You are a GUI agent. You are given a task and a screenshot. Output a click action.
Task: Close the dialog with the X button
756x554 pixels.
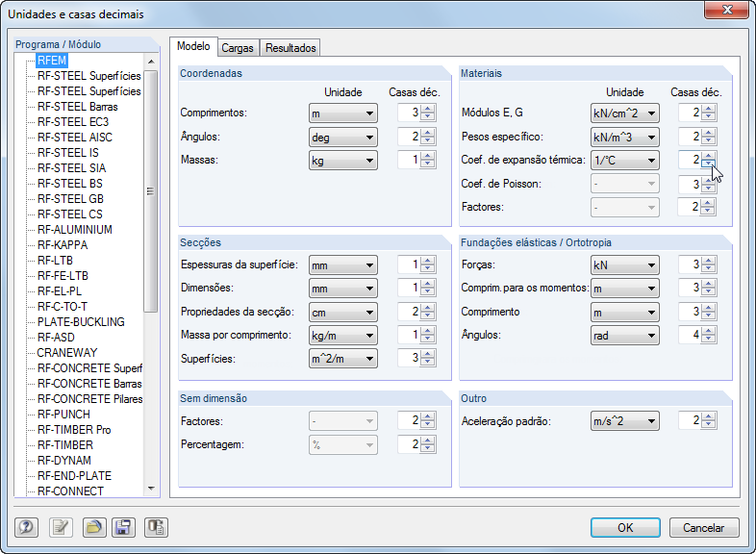click(x=726, y=11)
